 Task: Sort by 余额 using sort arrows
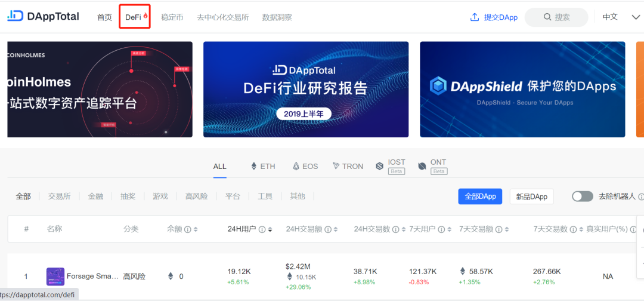196,229
